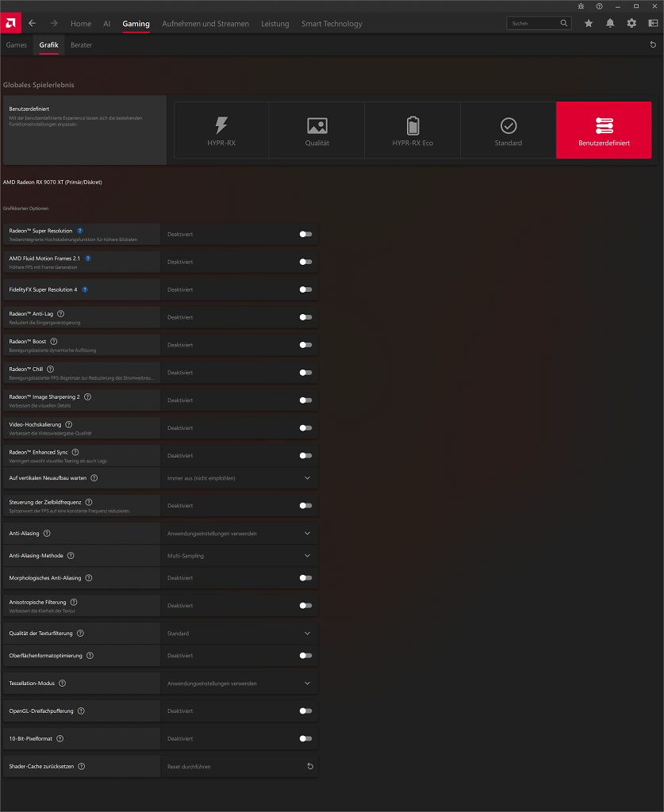This screenshot has height=812, width=664.
Task: Select the HYPR-RX profile
Action: 221,130
